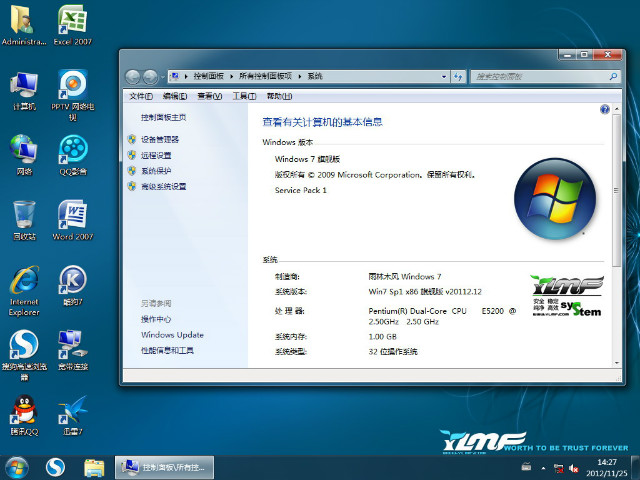Open the Administrator folder desktop icon
This screenshot has width=640, height=480.
click(24, 24)
